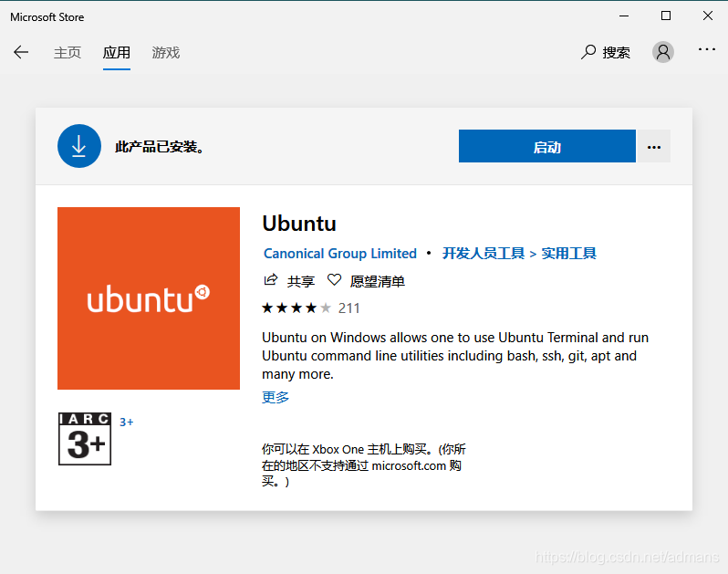Click the blue download circle icon

pyautogui.click(x=79, y=146)
